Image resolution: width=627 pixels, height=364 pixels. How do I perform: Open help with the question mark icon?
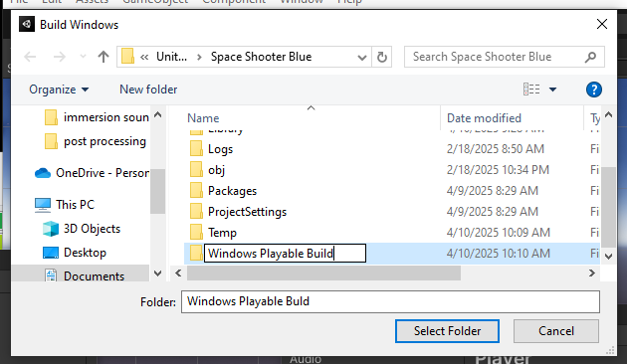594,90
